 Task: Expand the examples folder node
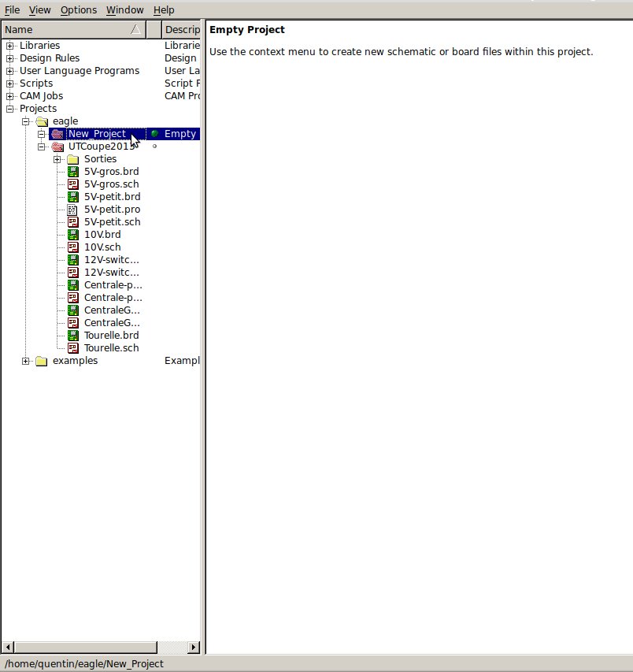tap(26, 361)
